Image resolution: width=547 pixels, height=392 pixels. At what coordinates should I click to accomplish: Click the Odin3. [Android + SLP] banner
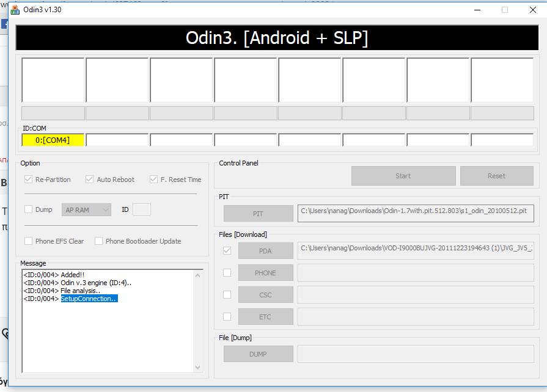[277, 38]
